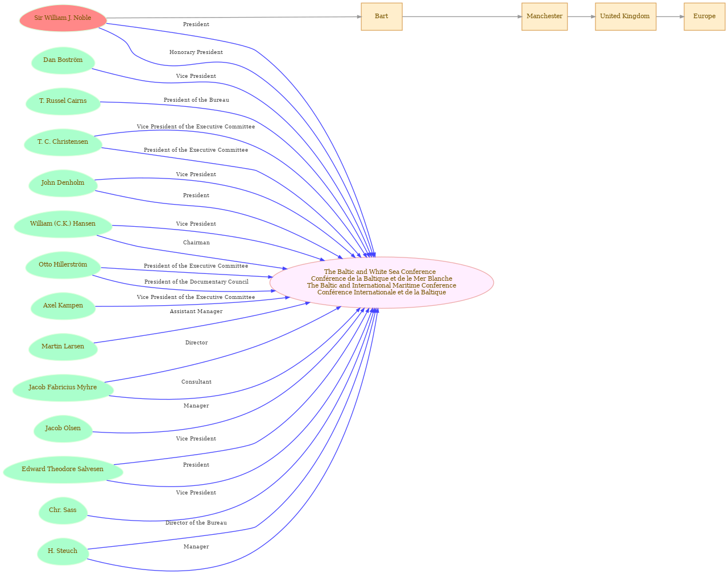
Task: Click the Assistant Manager edge label
Action: [196, 311]
